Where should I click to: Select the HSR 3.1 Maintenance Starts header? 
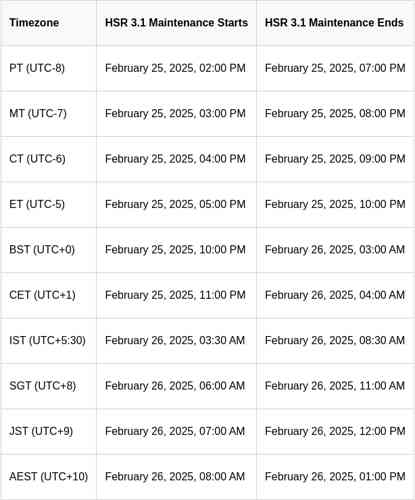tap(176, 23)
